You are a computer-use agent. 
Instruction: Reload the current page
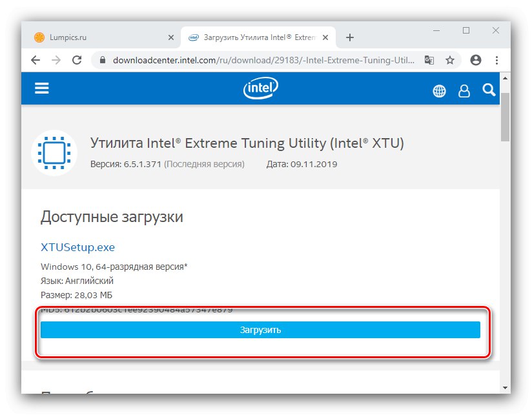(77, 60)
